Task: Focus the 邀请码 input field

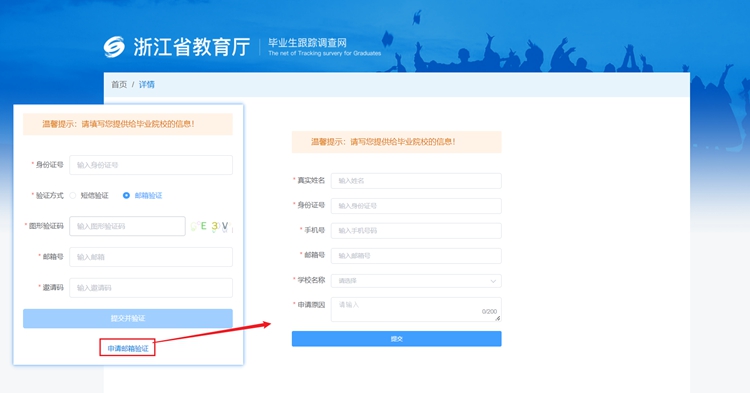Action: [x=151, y=288]
